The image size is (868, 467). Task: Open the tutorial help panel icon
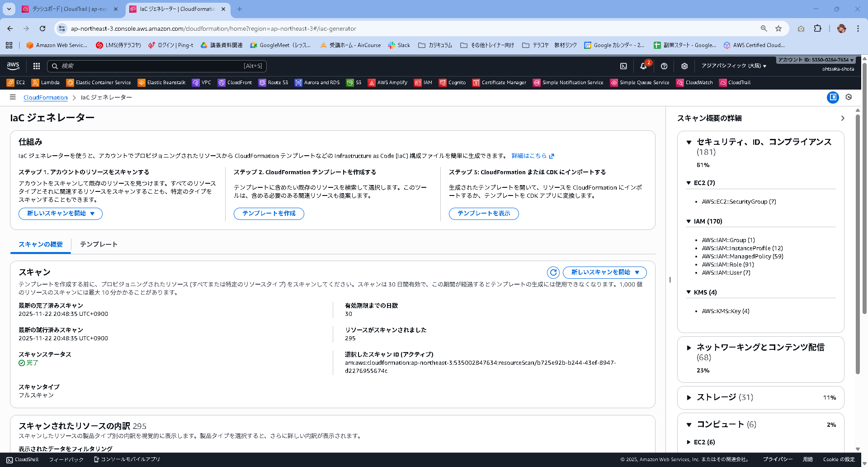point(849,97)
